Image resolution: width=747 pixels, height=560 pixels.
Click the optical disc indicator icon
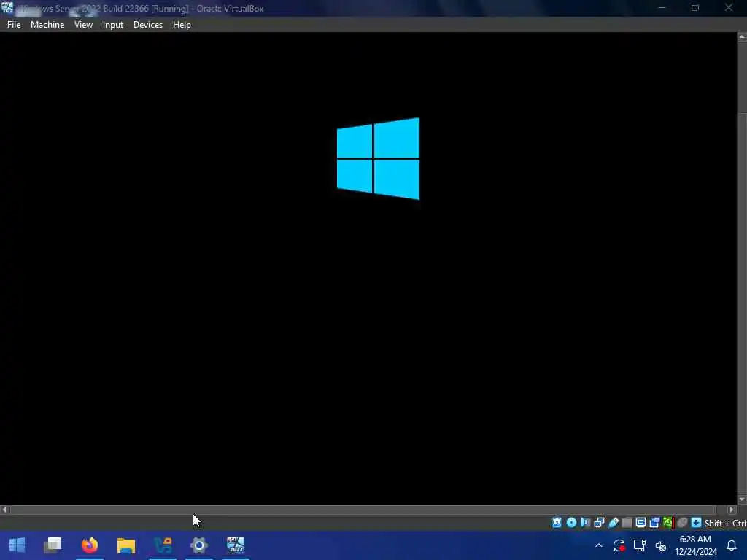pyautogui.click(x=571, y=523)
